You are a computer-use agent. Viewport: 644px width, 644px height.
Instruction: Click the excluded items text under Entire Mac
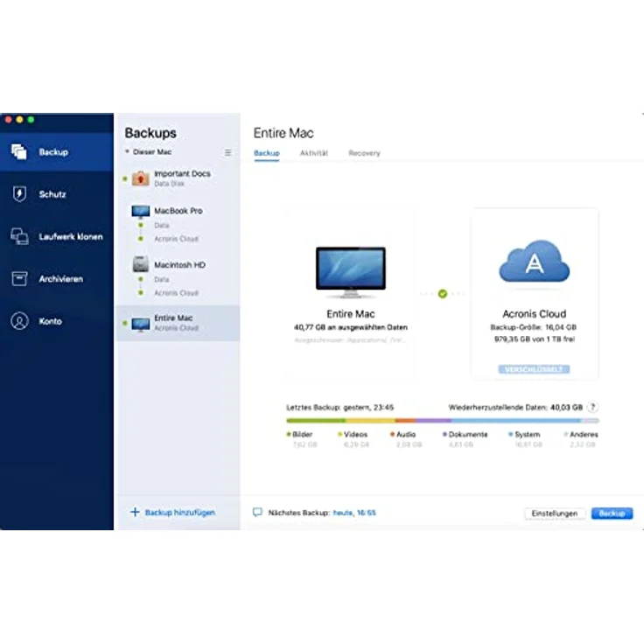[x=351, y=340]
